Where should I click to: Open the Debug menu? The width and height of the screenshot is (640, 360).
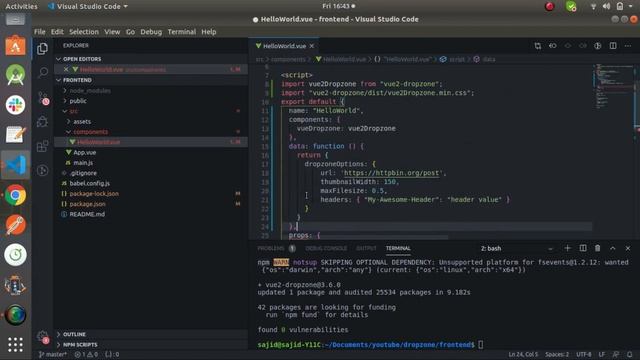coord(151,32)
